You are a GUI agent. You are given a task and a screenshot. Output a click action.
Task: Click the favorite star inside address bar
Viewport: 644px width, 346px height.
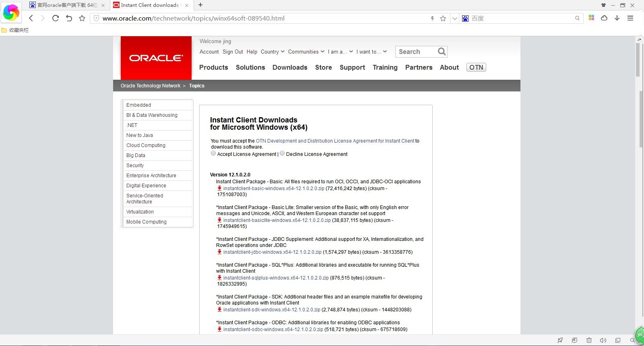(443, 19)
